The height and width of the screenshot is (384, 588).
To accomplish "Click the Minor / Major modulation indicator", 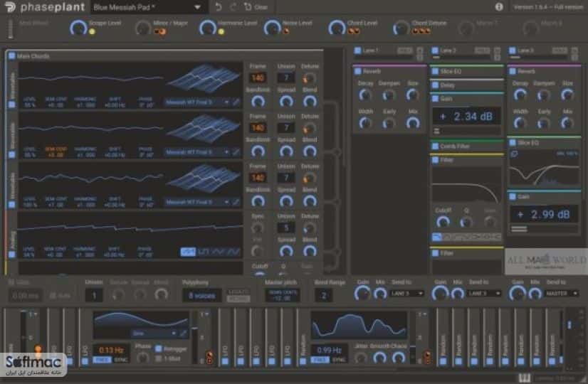I will pyautogui.click(x=159, y=32).
